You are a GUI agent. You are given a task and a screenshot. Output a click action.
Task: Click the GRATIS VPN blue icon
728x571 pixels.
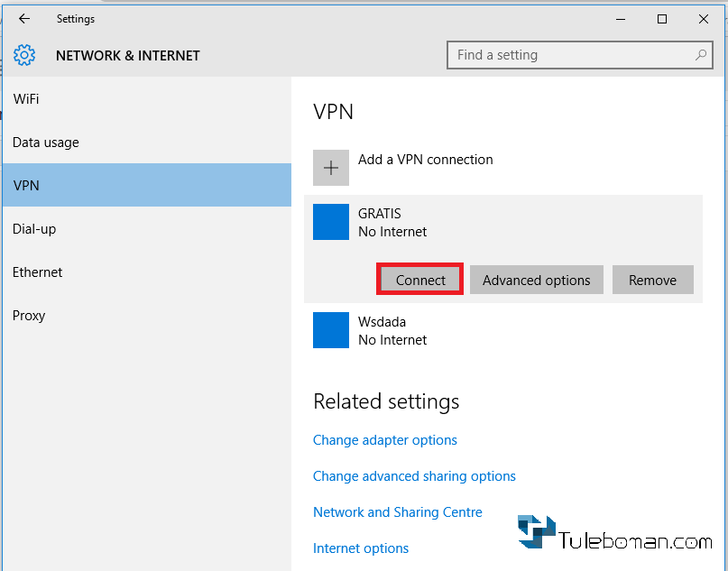(x=330, y=222)
